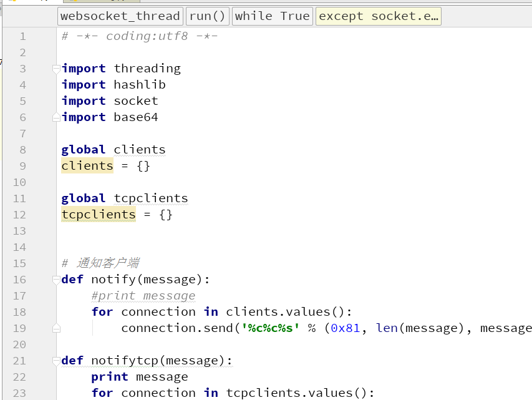Screen dimensions: 532x400
Task: Collapse the import block fold marker at line 3
Action: (x=56, y=69)
